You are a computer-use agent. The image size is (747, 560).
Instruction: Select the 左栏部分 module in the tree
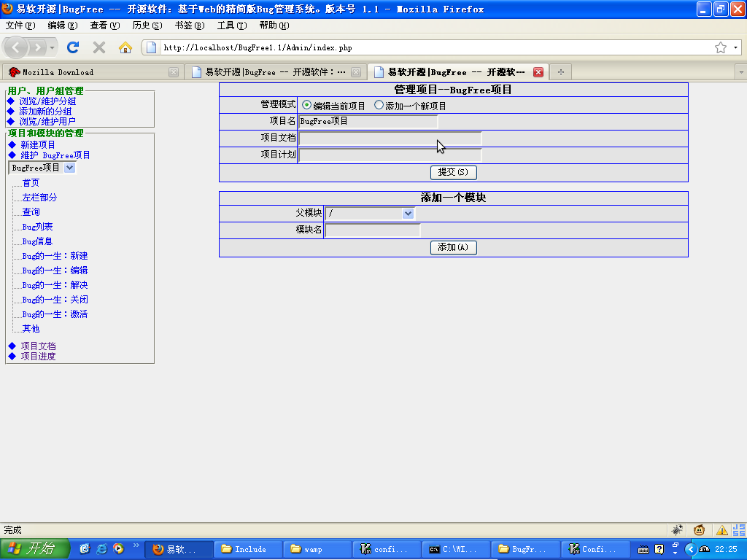(x=39, y=197)
